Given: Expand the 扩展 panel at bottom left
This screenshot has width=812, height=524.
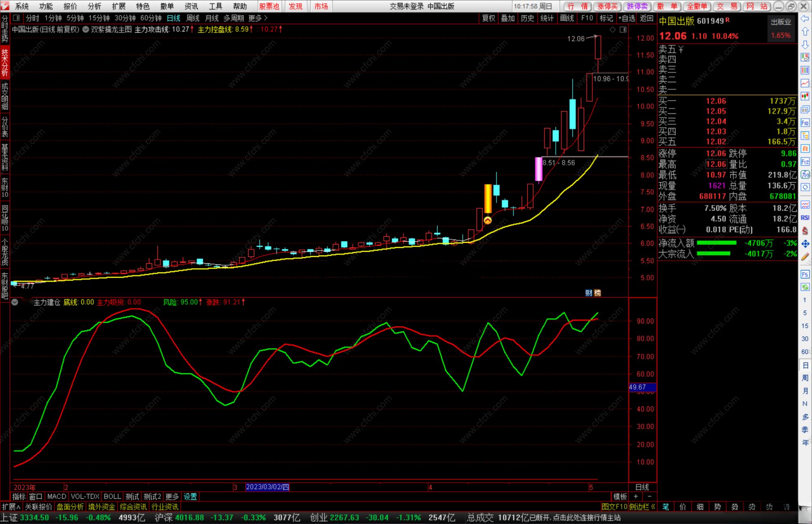Looking at the screenshot, I should click(11, 507).
